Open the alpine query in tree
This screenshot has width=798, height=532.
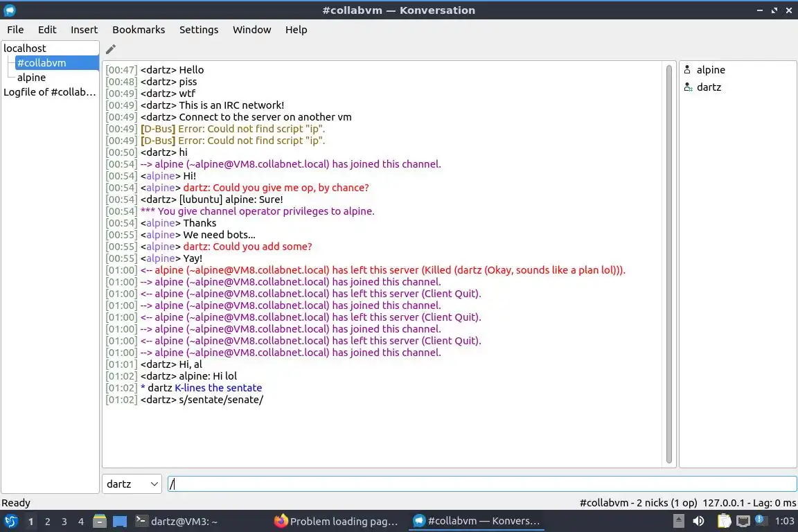point(32,78)
